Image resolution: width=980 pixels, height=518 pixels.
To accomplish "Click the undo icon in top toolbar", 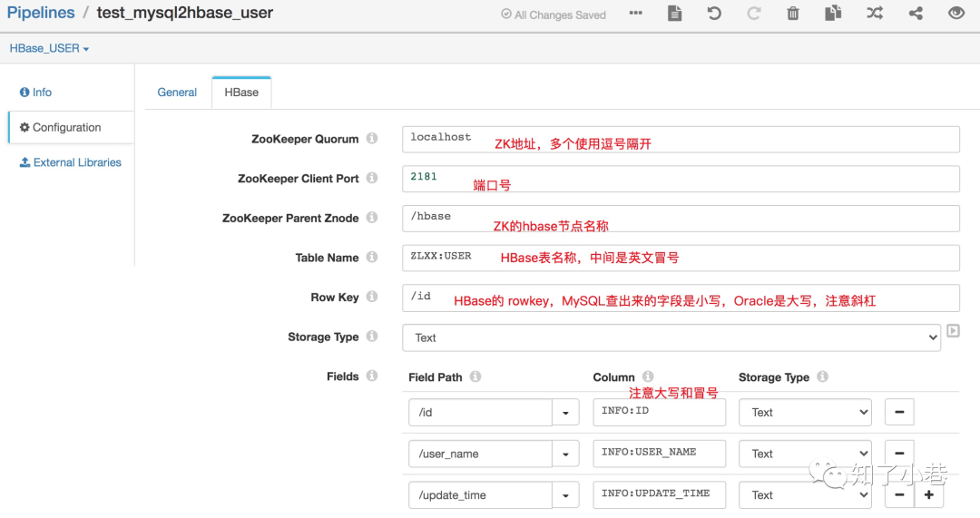I will click(714, 13).
